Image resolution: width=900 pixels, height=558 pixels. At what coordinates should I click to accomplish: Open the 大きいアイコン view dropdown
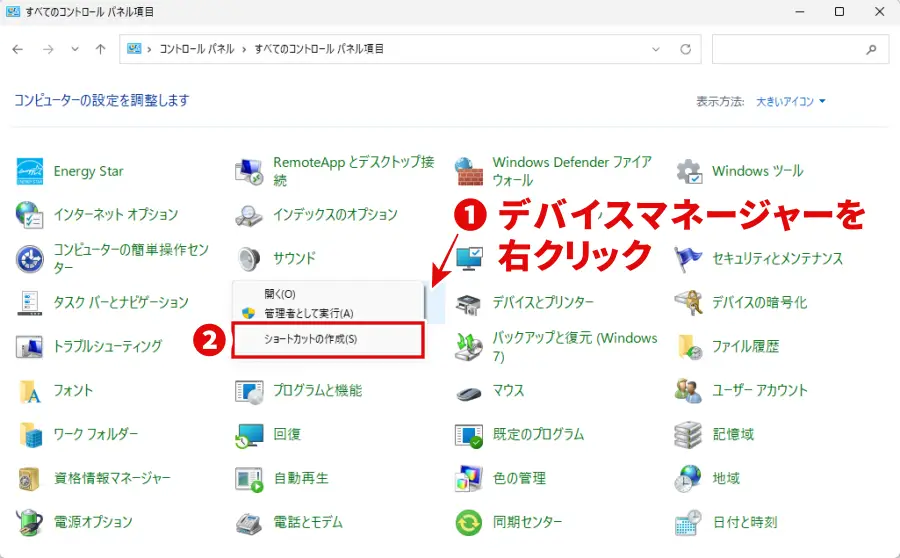(x=790, y=102)
